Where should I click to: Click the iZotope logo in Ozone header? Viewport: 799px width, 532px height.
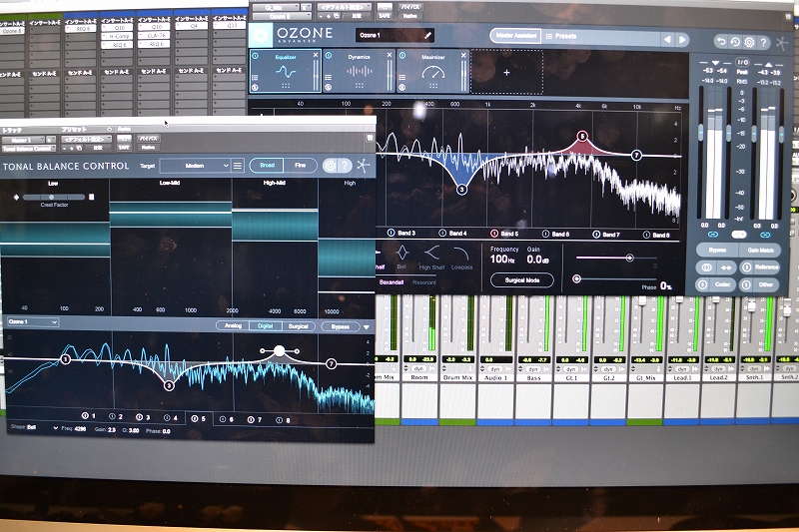pyautogui.click(x=782, y=43)
